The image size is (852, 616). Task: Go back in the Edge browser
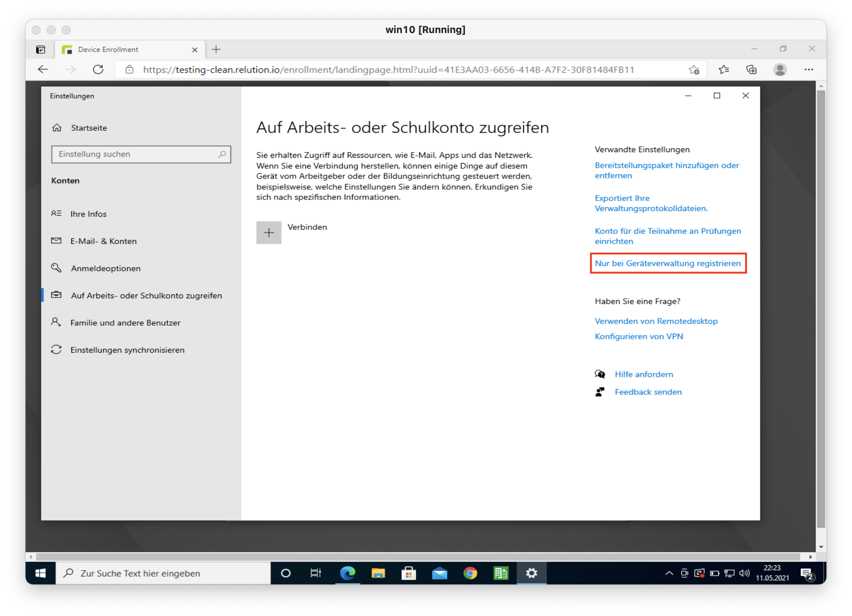click(43, 69)
